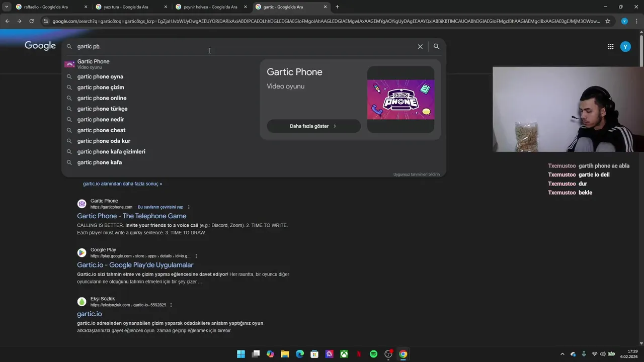Choose suggestion gartic phone oyna
Screen dimensions: 644x362
(x=158, y=76)
